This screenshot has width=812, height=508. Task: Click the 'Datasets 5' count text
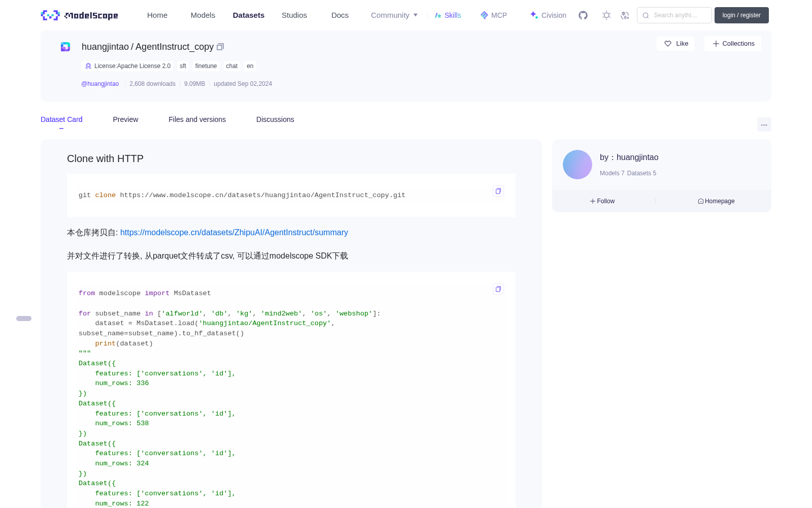pyautogui.click(x=641, y=173)
